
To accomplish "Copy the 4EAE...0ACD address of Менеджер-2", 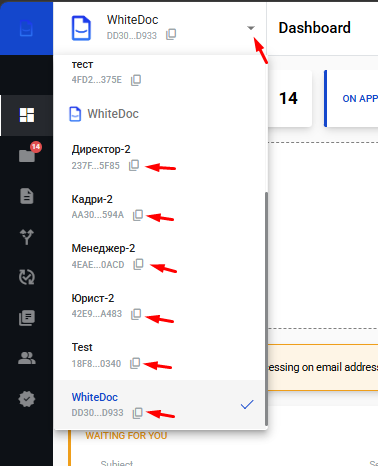I will [x=138, y=264].
